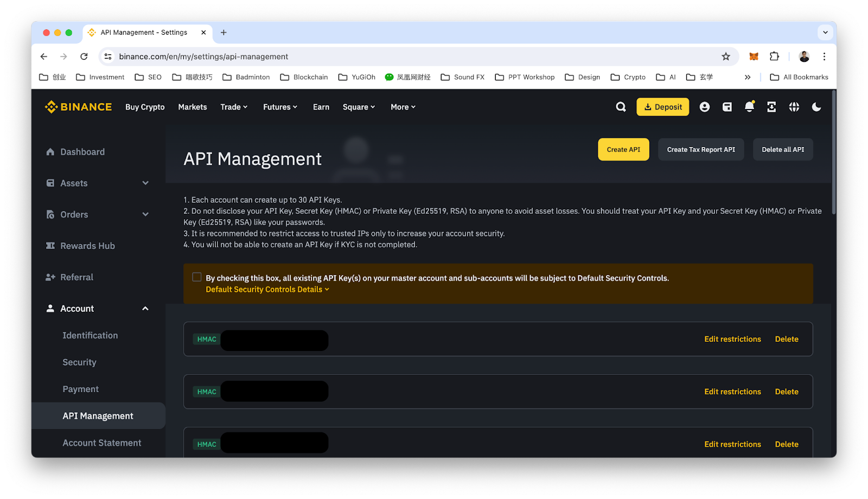The width and height of the screenshot is (868, 499).
Task: Expand the More dropdown menu
Action: point(403,107)
